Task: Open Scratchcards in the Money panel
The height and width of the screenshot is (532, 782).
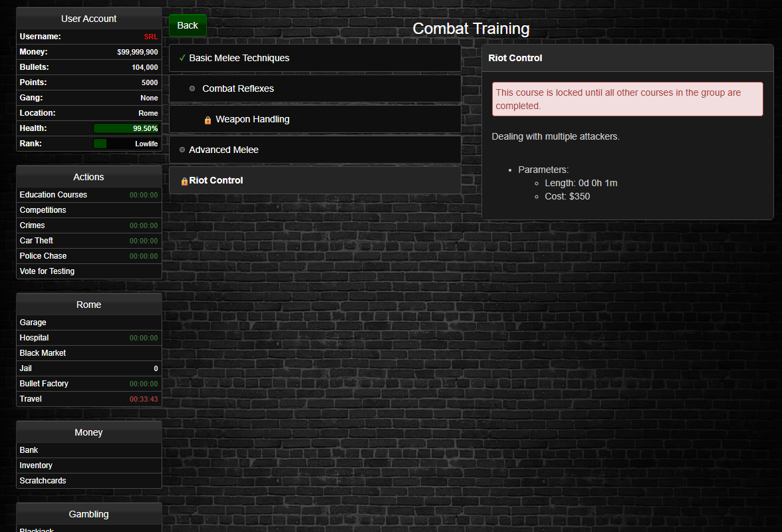Action: click(x=43, y=481)
